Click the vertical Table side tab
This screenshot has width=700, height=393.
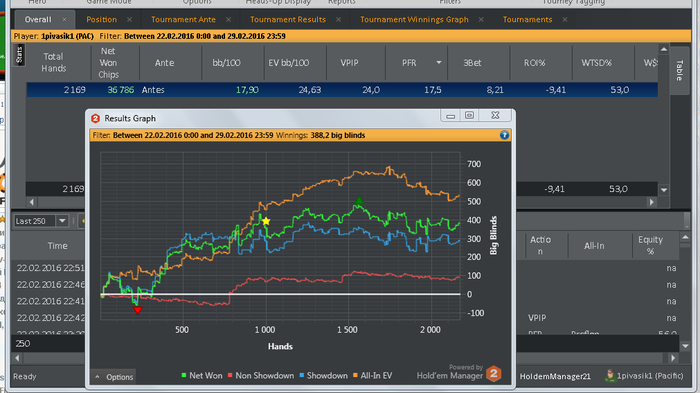point(679,70)
